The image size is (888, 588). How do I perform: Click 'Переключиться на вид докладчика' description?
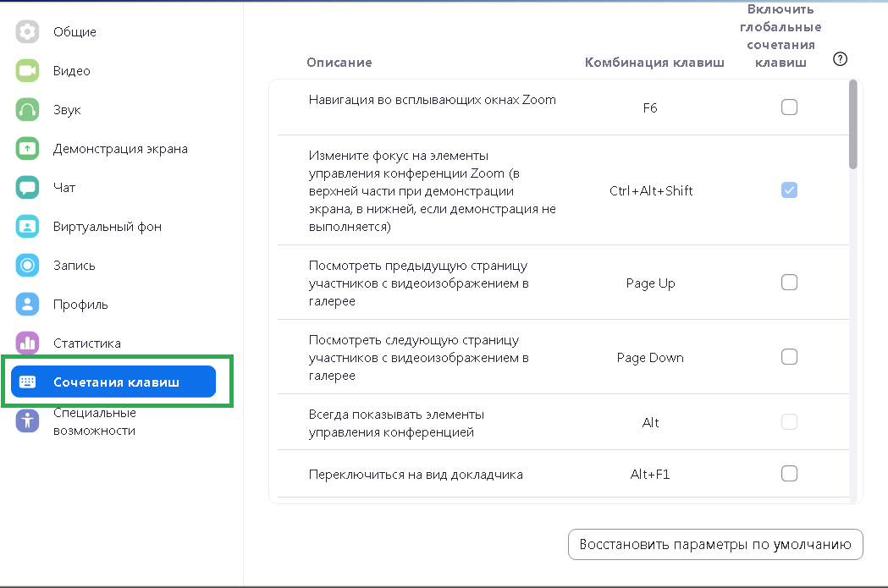click(x=416, y=475)
